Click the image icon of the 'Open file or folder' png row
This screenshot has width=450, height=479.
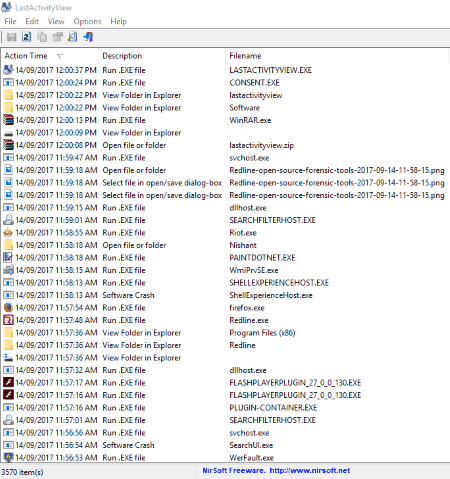(x=8, y=170)
